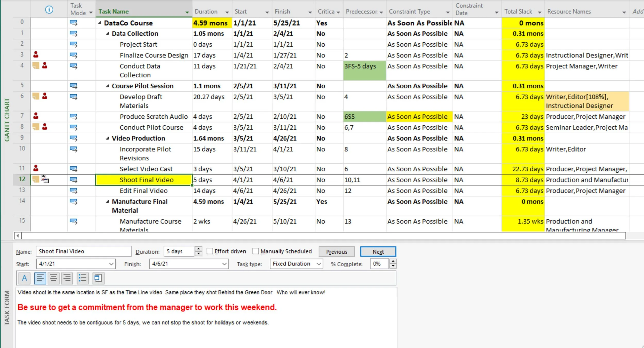
Task: Click the Next button
Action: click(378, 252)
